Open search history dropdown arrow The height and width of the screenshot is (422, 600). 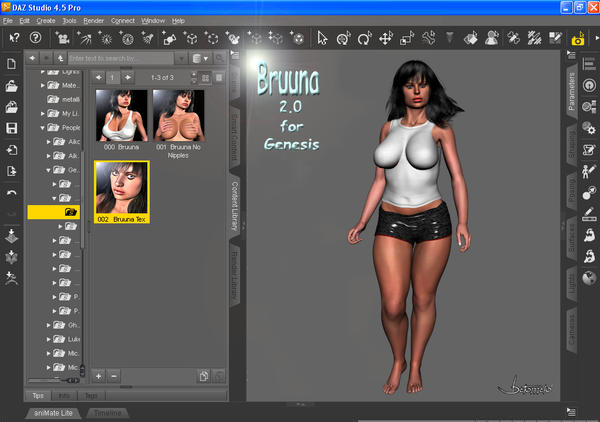(x=181, y=58)
